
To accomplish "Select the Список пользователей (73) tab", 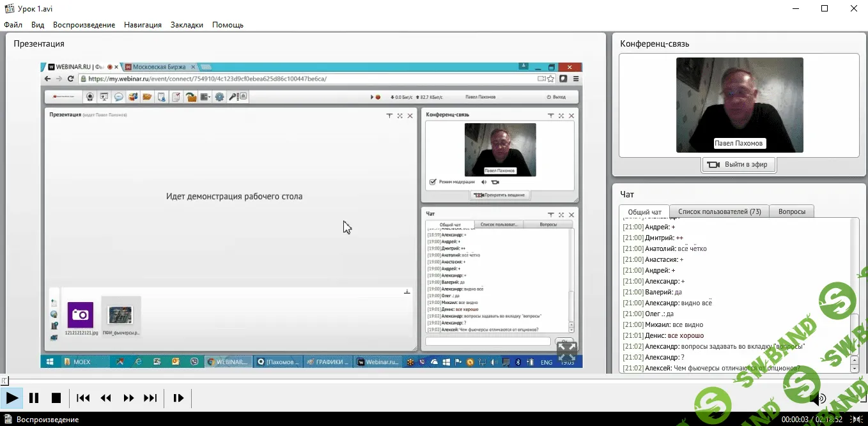I will point(719,211).
